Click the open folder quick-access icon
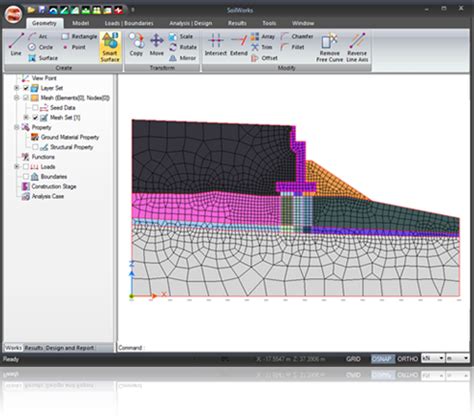This screenshot has width=474, height=420. click(x=31, y=10)
